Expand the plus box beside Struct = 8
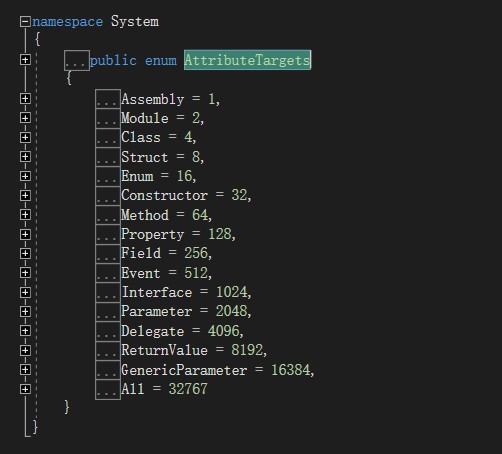 pyautogui.click(x=25, y=157)
